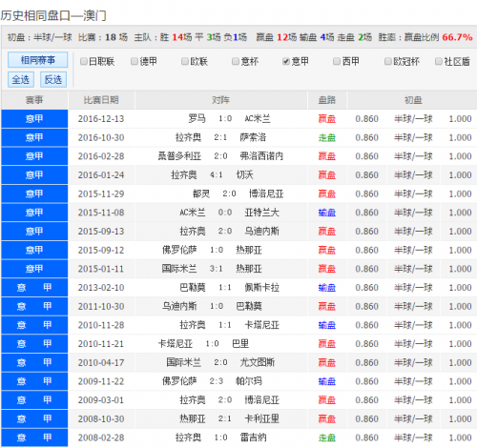477x448 pixels.
Task: Tick the 欧联 checkbox
Action: point(185,61)
